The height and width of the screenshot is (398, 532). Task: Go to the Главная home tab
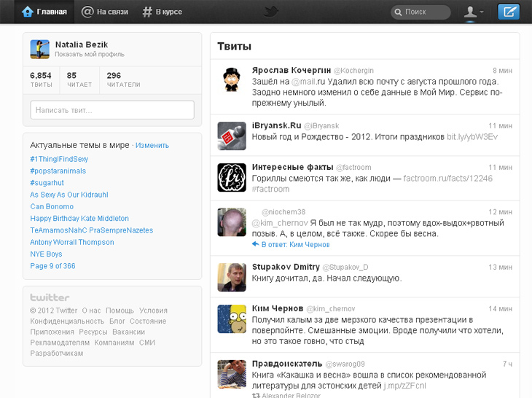(44, 12)
